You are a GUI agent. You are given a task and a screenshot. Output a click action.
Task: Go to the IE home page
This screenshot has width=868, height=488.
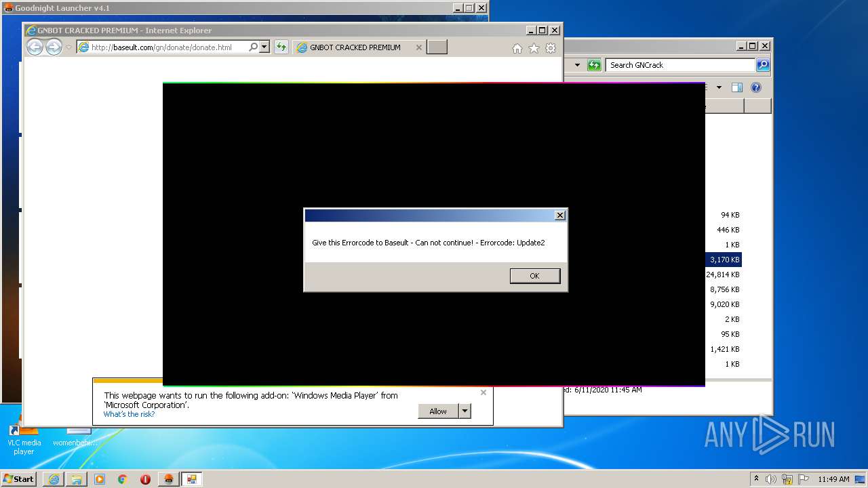click(x=517, y=48)
